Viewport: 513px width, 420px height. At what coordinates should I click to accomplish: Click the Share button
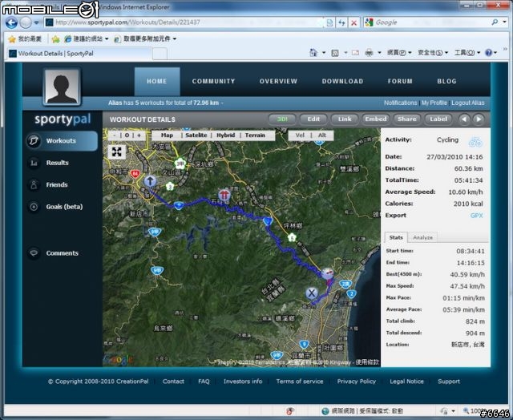tap(407, 119)
